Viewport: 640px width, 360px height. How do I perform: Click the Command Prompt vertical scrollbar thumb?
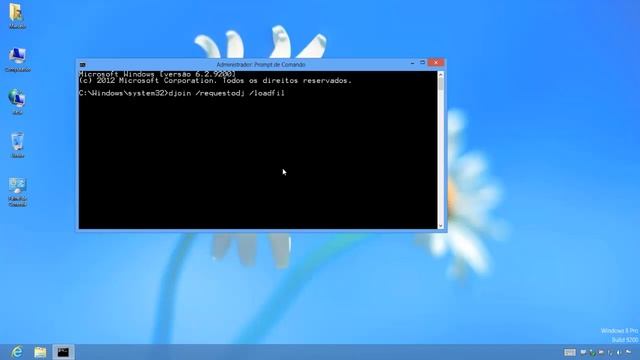point(440,84)
